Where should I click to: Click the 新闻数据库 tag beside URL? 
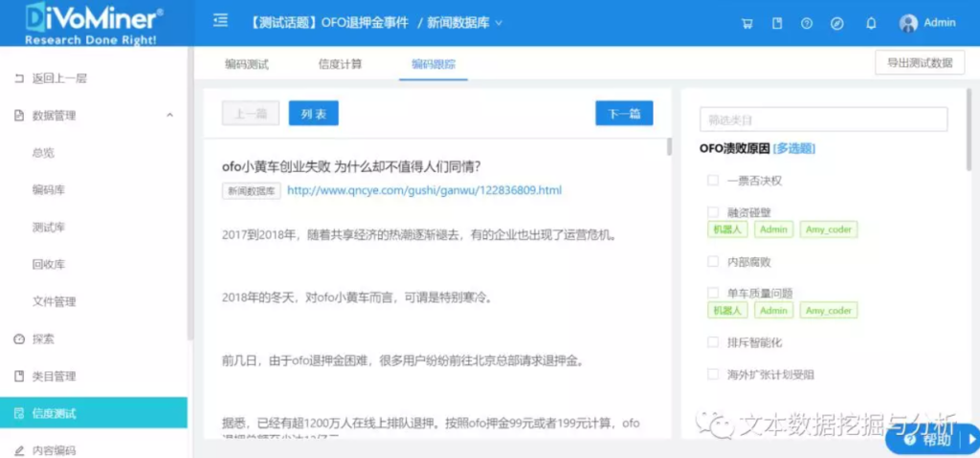point(252,190)
